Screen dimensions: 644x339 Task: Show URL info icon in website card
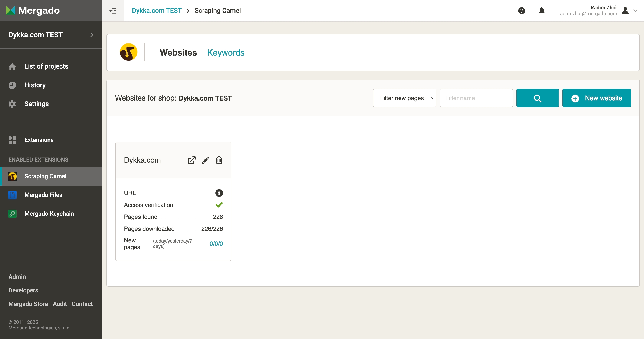pos(219,193)
